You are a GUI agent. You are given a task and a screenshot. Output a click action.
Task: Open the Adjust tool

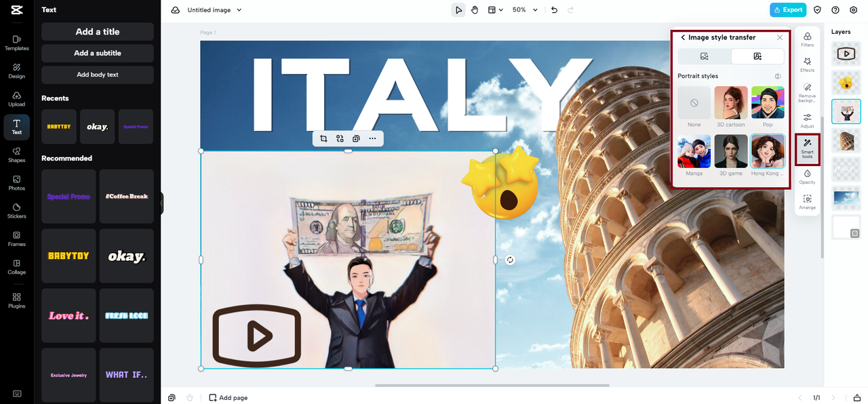click(x=807, y=121)
